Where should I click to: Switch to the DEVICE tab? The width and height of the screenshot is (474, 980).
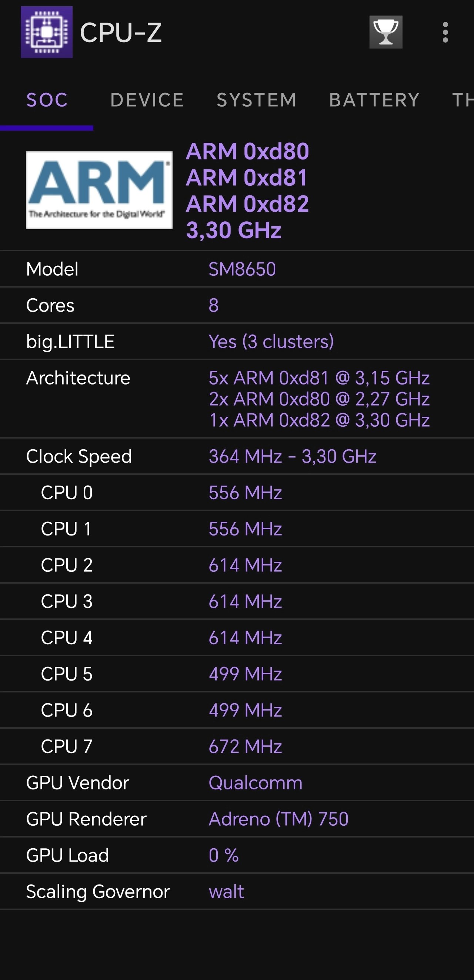(147, 100)
